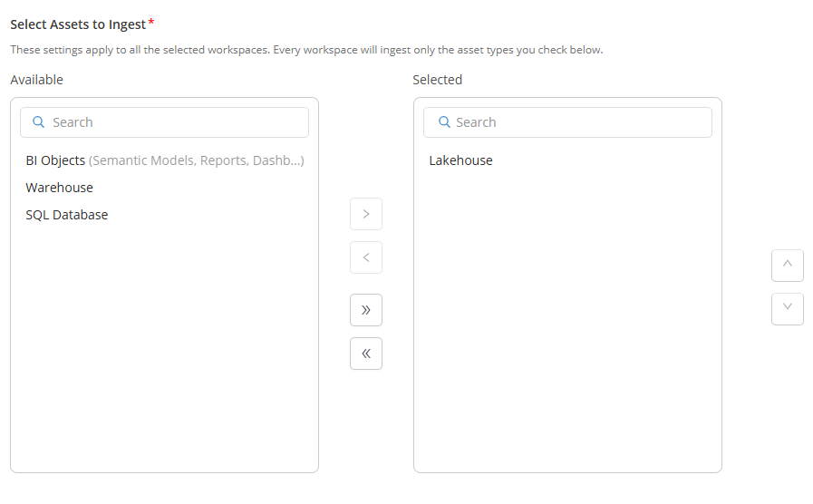This screenshot has width=813, height=504.
Task: Click the "Available" column label
Action: (x=36, y=80)
